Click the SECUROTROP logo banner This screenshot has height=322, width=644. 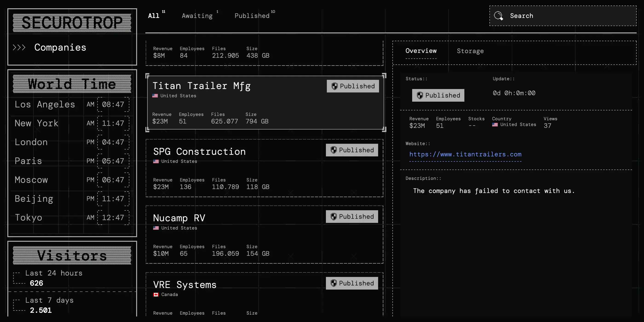click(x=72, y=23)
